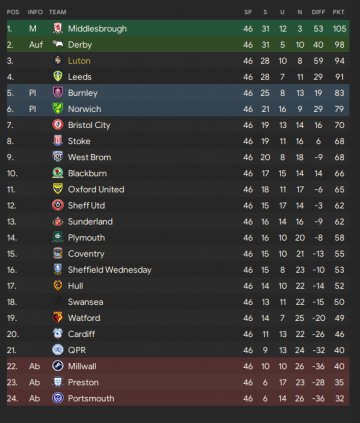This screenshot has width=360, height=423.
Task: Open the Sheffield Wednesday team link
Action: pos(110,270)
